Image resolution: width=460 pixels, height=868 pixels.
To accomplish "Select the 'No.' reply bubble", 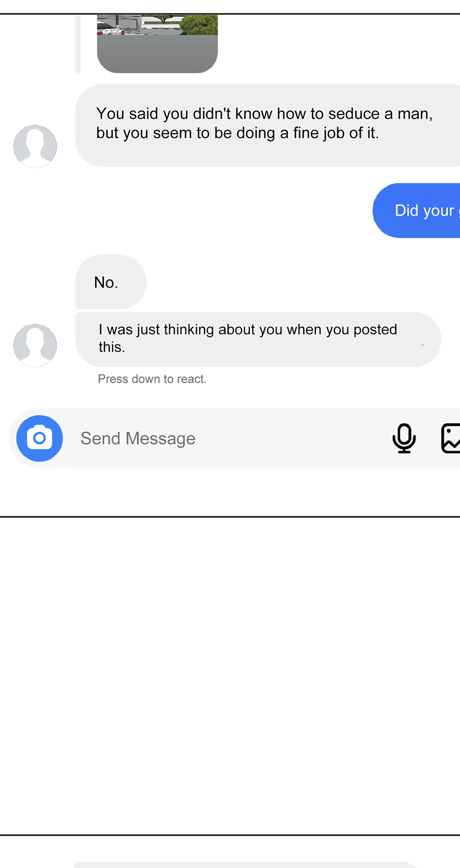I will 110,282.
